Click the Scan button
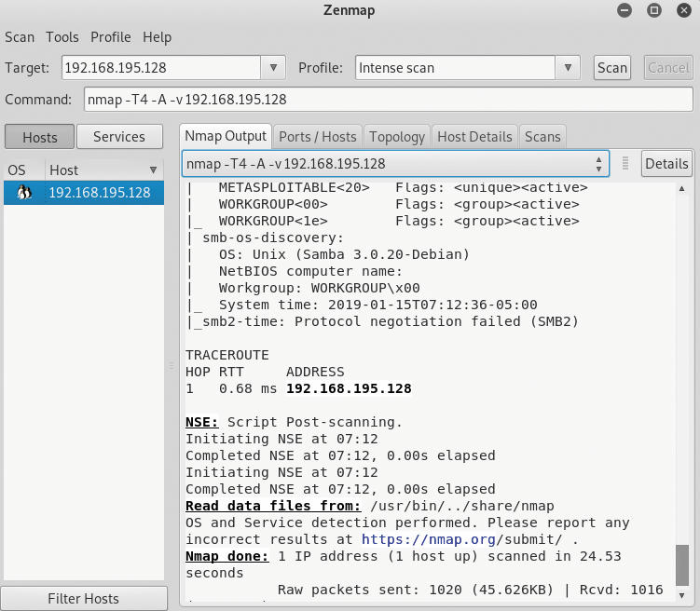Screen dimensions: 700x611 [612, 68]
